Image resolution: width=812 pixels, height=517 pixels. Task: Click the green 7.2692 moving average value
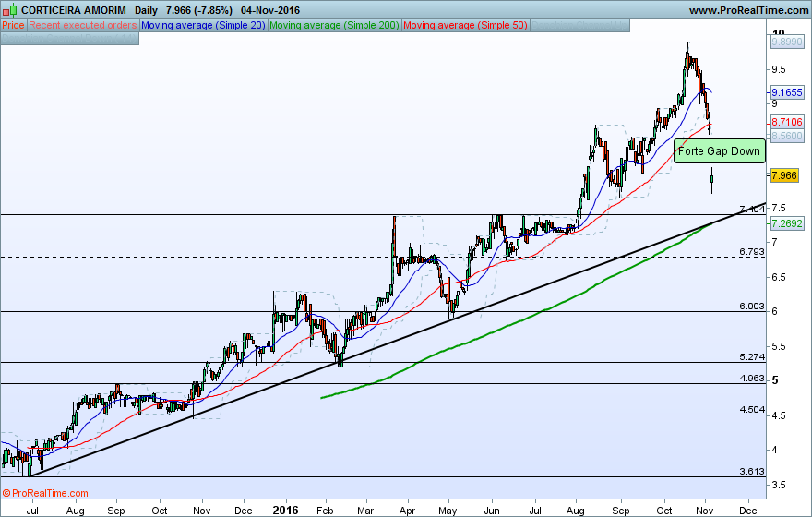(x=786, y=223)
